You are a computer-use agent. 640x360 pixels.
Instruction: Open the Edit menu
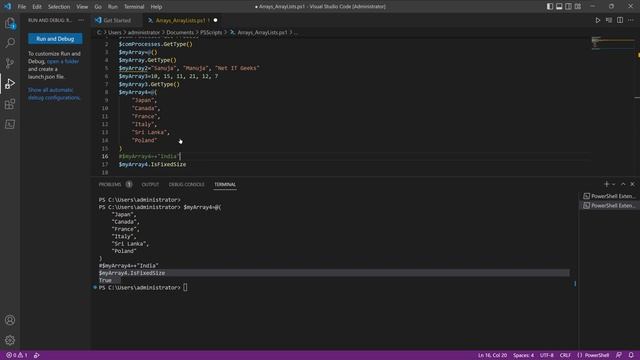tap(37, 7)
